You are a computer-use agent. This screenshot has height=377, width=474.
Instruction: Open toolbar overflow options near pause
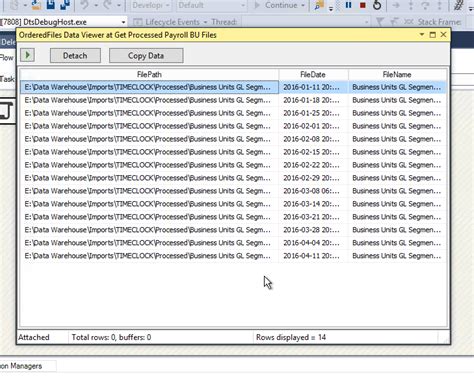pyautogui.click(x=331, y=8)
